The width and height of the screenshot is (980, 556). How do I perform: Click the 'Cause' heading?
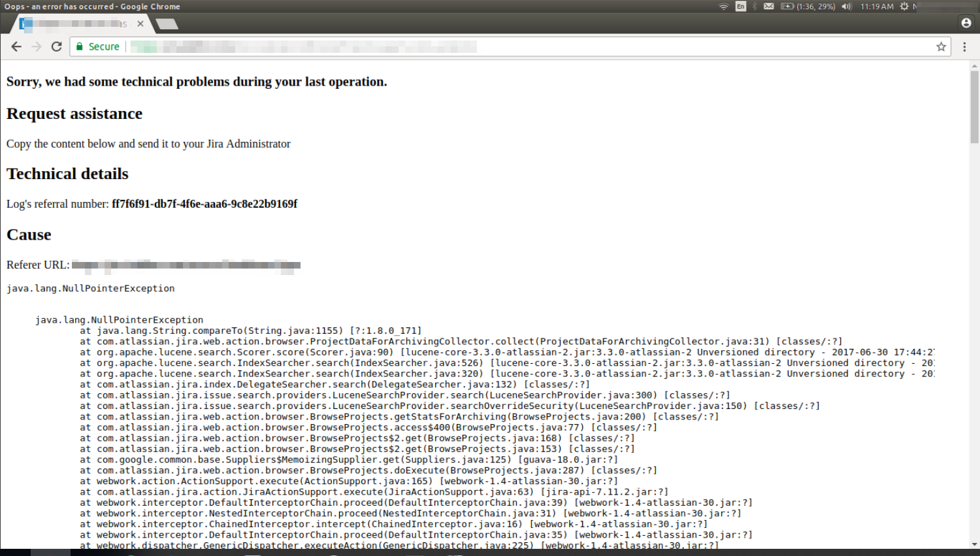pos(29,235)
